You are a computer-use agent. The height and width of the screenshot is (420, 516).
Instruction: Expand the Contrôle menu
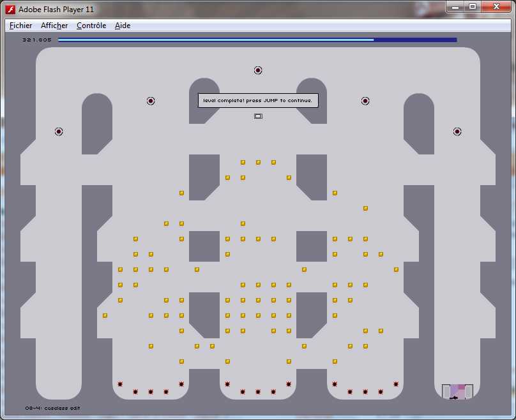[91, 26]
